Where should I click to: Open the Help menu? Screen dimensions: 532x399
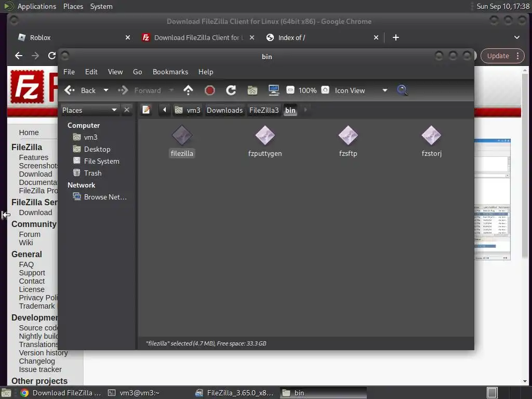tap(206, 72)
